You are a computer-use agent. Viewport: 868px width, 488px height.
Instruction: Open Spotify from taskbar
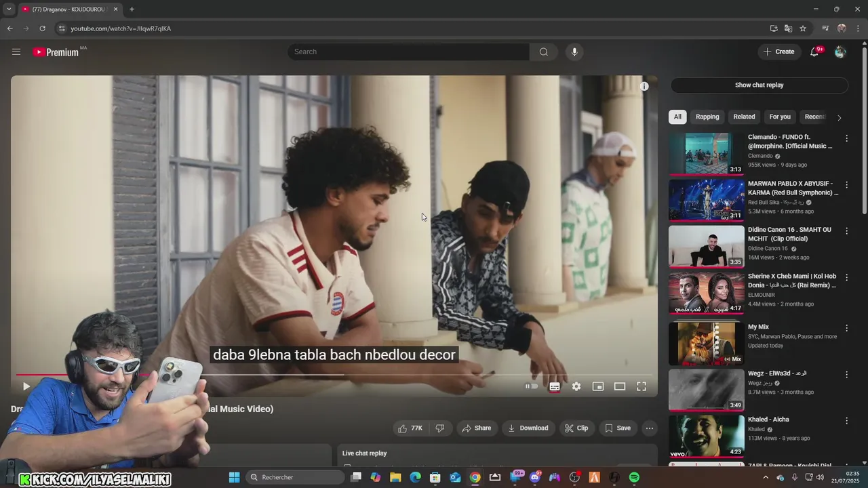click(x=634, y=477)
